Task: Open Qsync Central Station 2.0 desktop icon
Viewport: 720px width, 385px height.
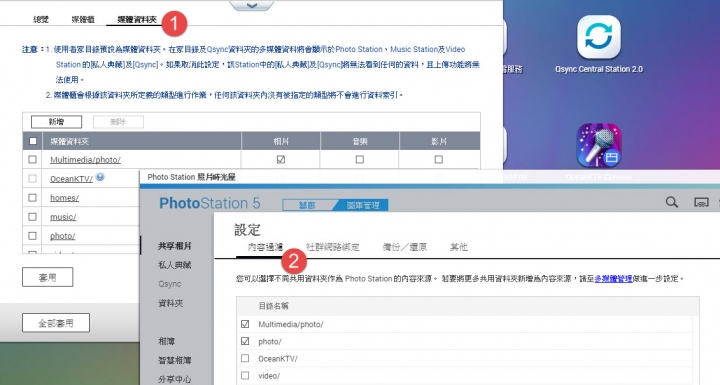Action: [x=599, y=38]
